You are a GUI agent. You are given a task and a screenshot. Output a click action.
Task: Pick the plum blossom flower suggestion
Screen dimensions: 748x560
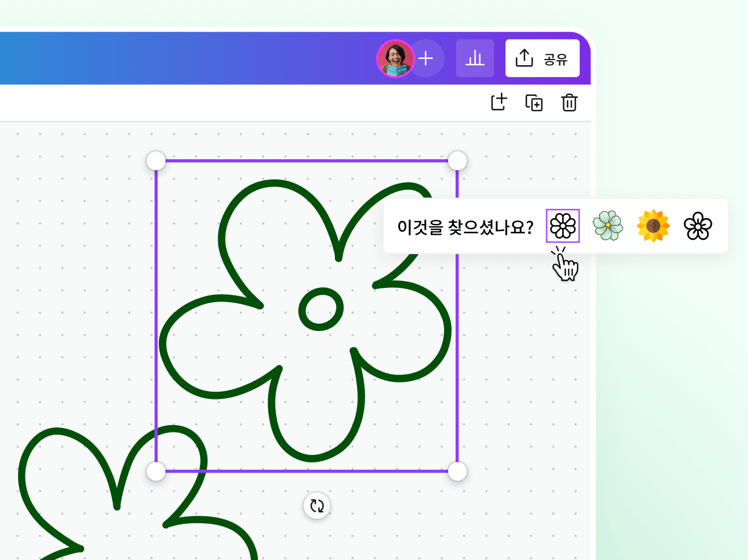coord(698,226)
